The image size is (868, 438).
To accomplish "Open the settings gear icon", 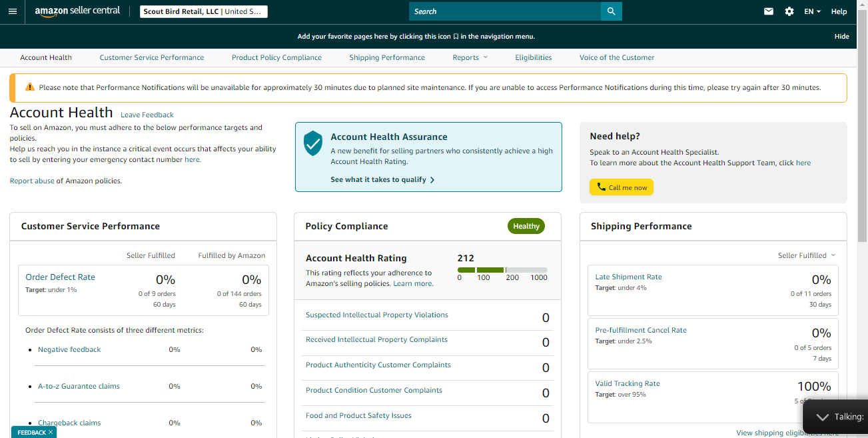I will [x=789, y=11].
